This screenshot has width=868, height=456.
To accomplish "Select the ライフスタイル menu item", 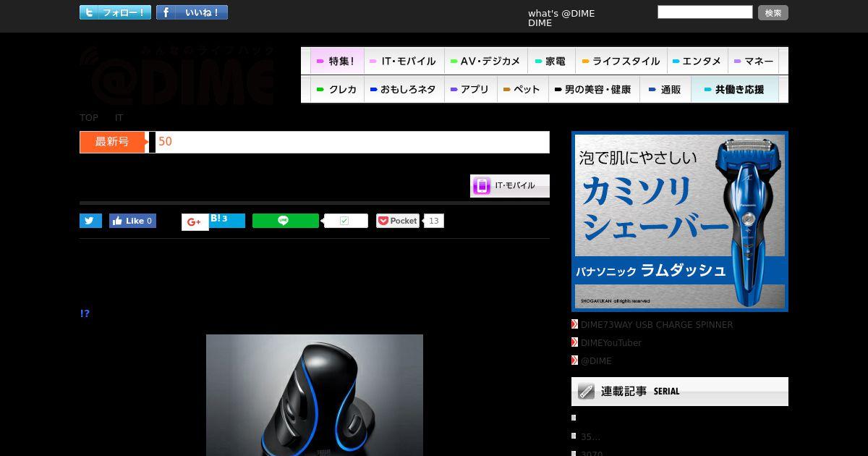I will [621, 61].
